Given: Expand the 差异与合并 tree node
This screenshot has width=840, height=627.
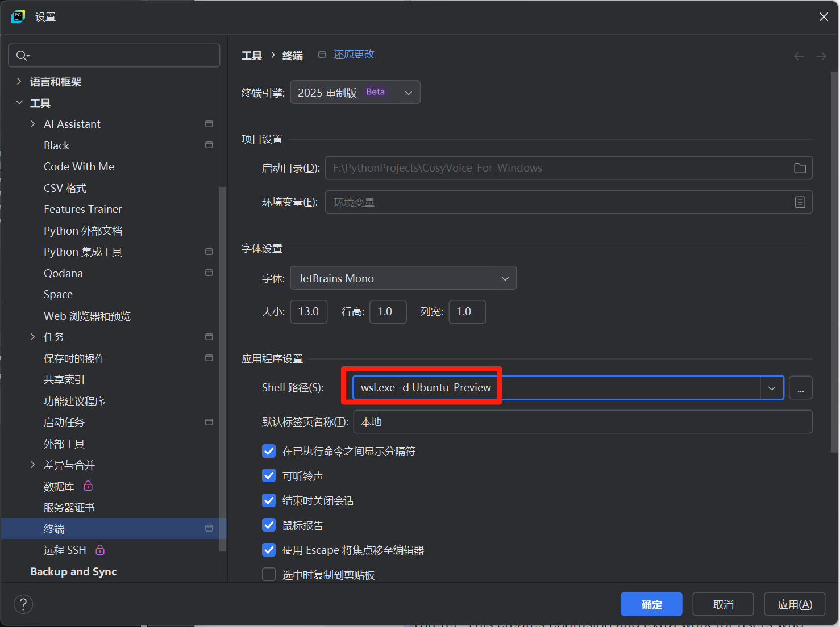Looking at the screenshot, I should click(32, 465).
